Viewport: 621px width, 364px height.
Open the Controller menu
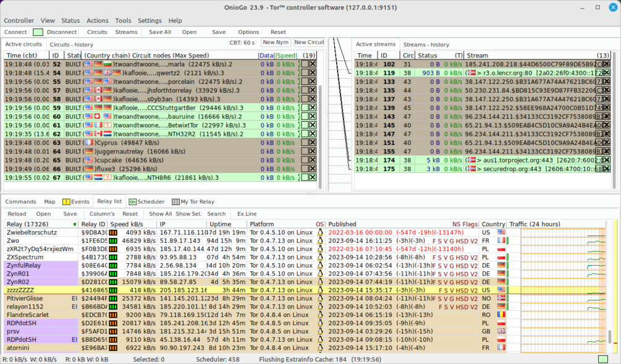[x=19, y=20]
